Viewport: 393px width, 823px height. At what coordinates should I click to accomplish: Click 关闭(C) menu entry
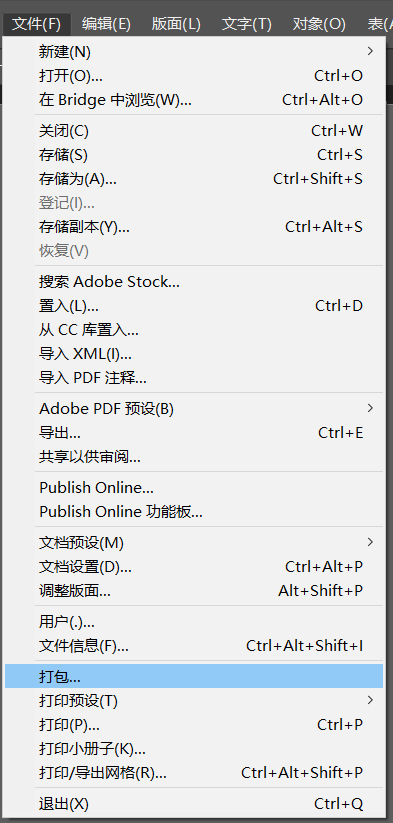coord(194,131)
